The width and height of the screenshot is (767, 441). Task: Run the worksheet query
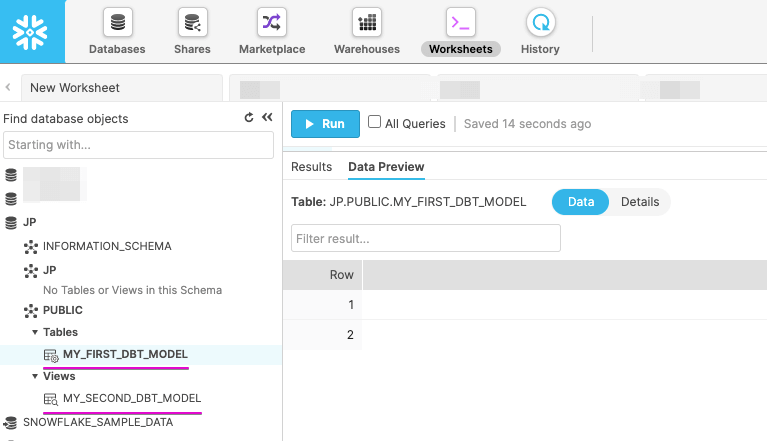pos(324,124)
